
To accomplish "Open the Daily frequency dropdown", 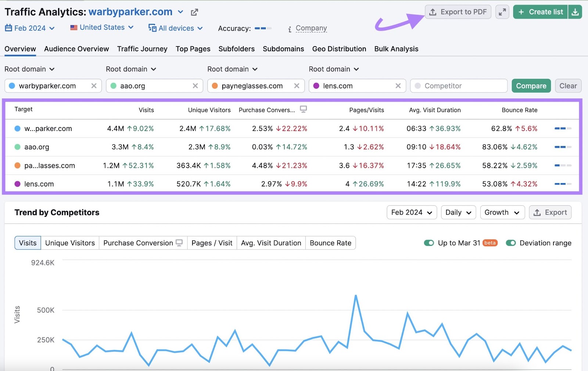I will pyautogui.click(x=458, y=212).
